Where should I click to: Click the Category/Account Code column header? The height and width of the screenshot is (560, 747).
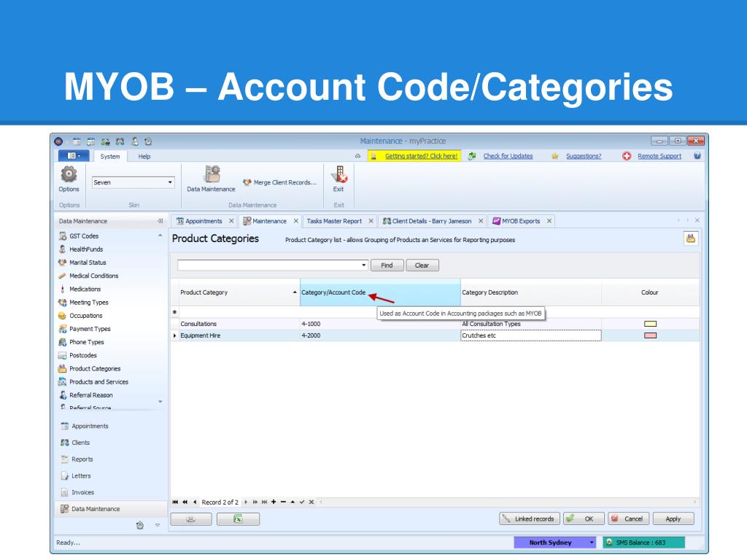380,292
